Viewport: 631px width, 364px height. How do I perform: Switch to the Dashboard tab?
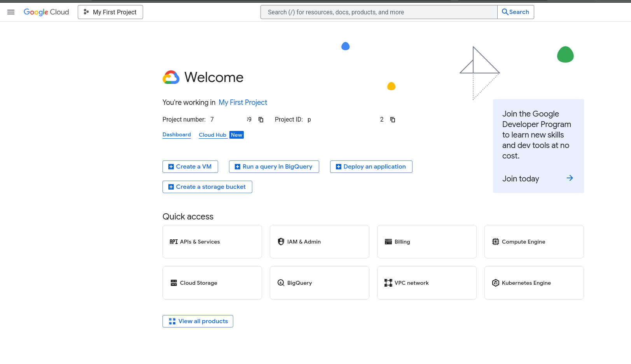click(177, 135)
